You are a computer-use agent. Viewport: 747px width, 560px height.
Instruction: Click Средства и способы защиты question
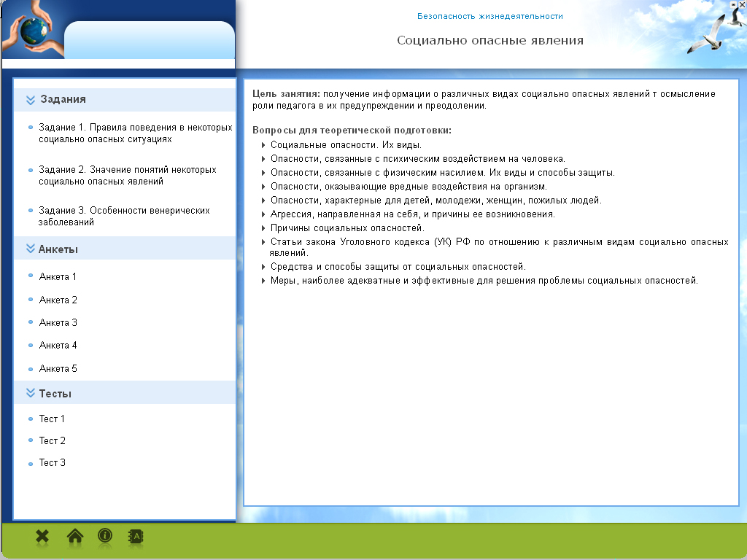coord(398,267)
